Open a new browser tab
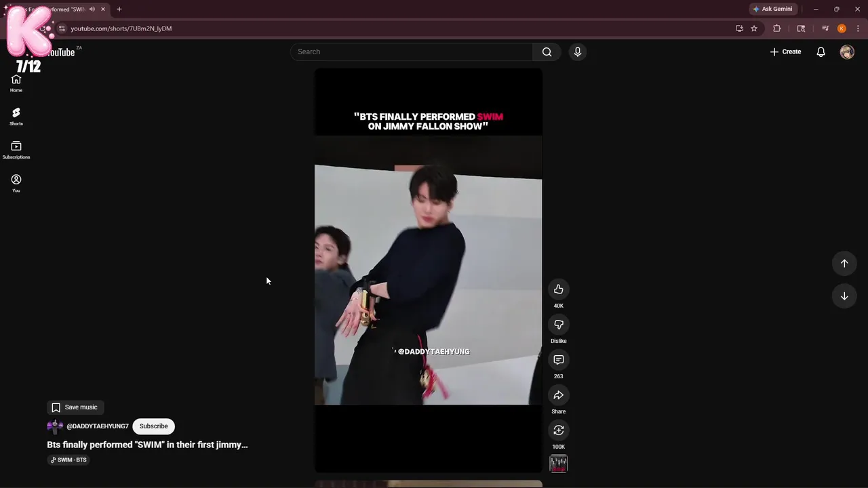The width and height of the screenshot is (868, 488). 119,9
